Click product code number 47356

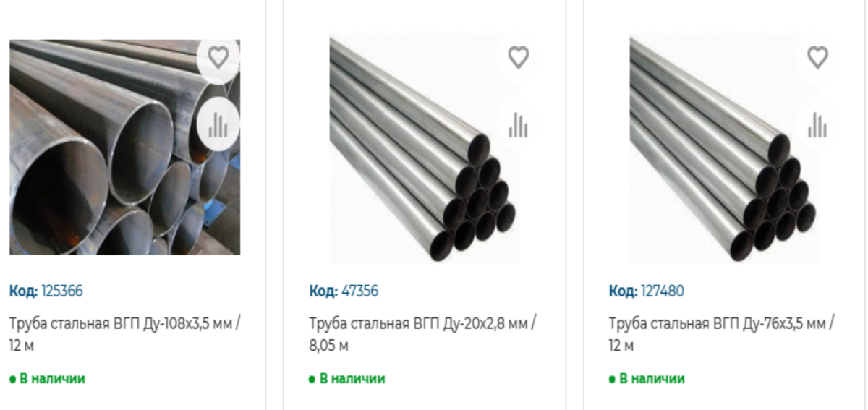[x=359, y=291]
